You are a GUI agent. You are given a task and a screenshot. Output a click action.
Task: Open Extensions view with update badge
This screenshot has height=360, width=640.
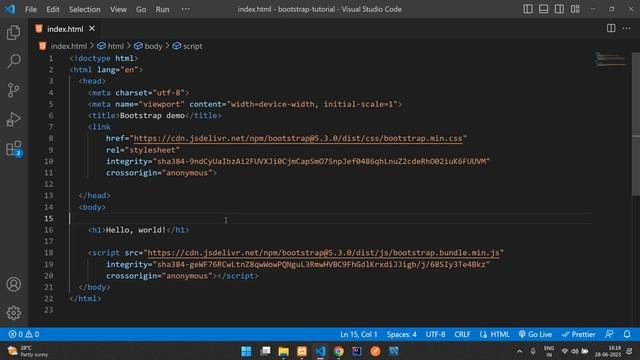coord(13,149)
